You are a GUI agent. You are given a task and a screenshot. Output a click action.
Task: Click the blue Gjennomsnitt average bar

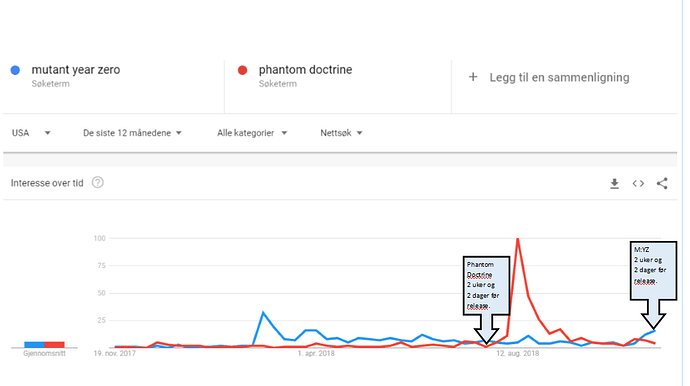click(x=34, y=345)
